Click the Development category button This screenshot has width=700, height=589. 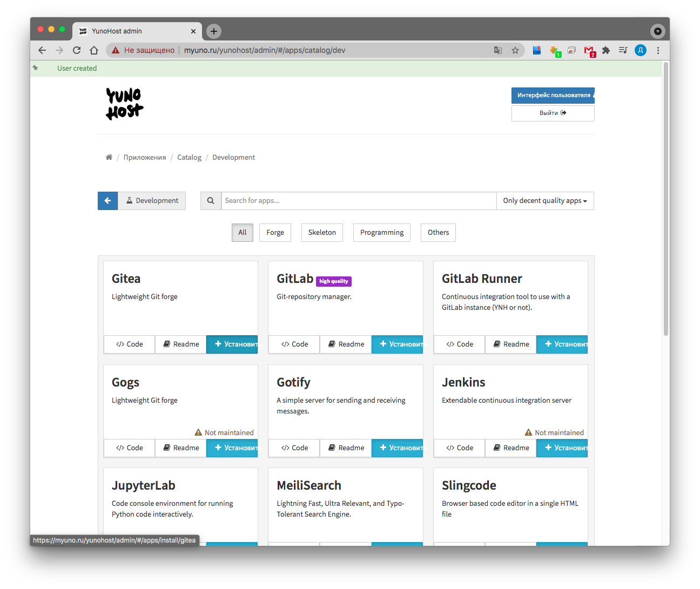[152, 201]
